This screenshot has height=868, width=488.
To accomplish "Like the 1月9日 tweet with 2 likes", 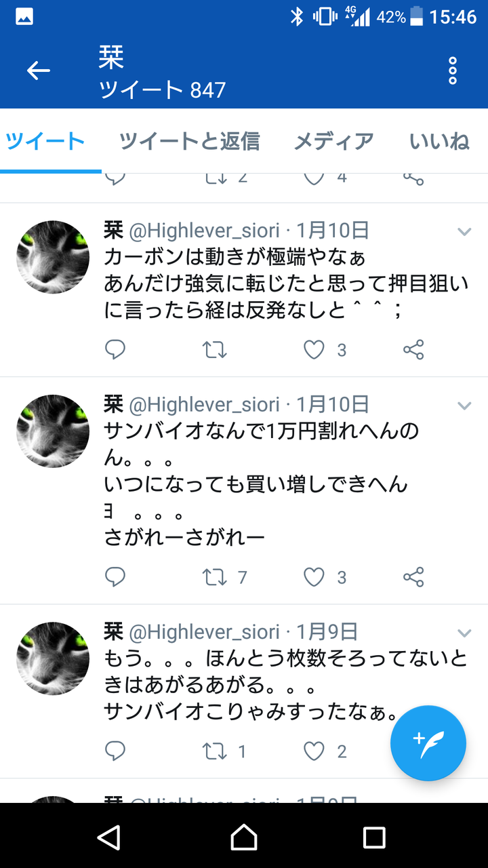I will (x=314, y=751).
